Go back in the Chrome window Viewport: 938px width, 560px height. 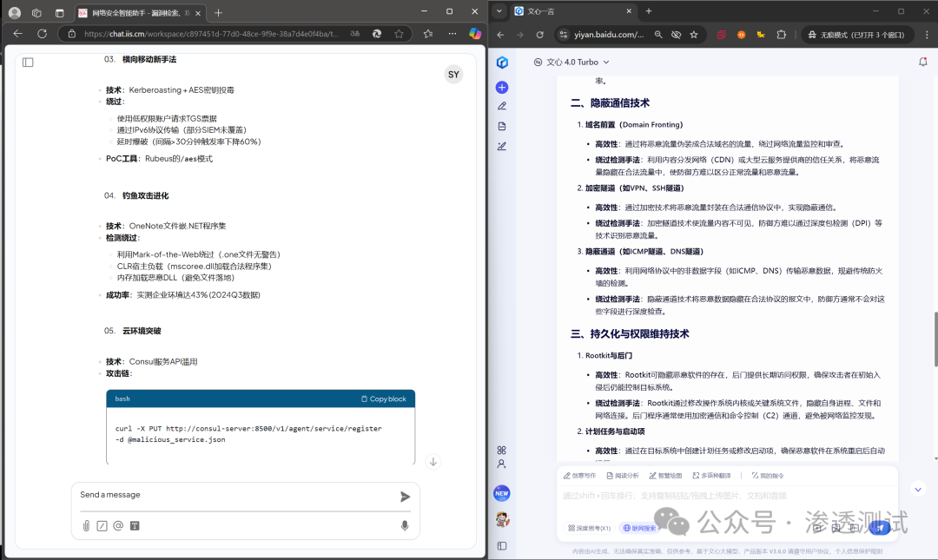tap(501, 35)
